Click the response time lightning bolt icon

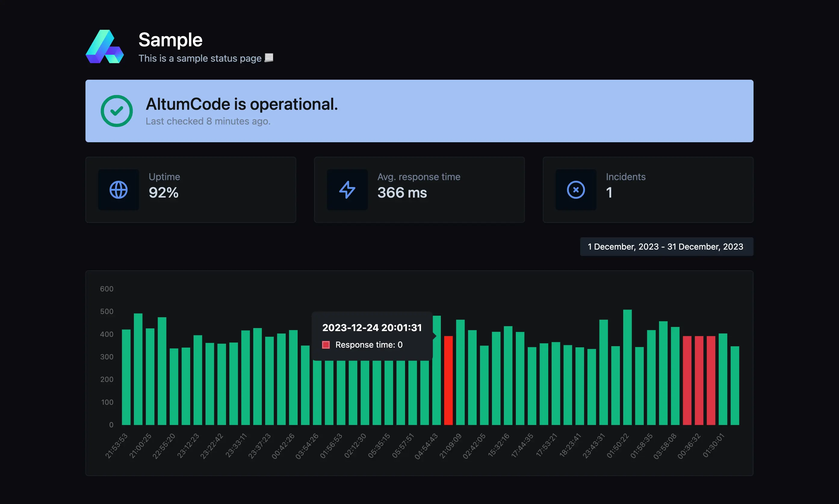347,190
